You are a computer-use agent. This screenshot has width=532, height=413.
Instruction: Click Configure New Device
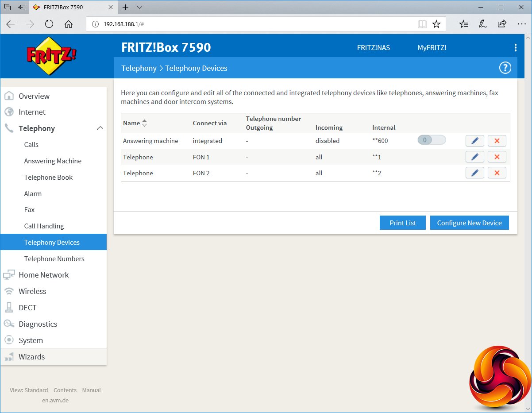470,223
